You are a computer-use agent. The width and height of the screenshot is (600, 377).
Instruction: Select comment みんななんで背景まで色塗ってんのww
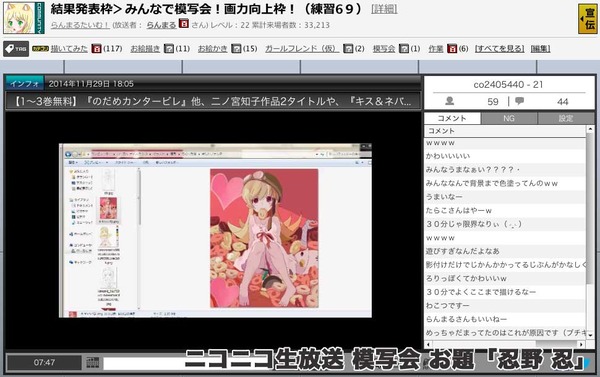pyautogui.click(x=505, y=183)
